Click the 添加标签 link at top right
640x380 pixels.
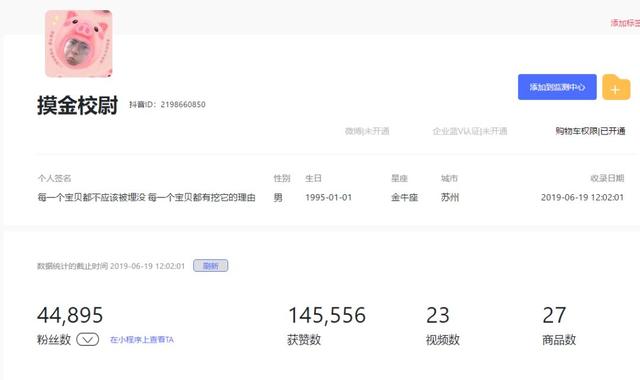click(625, 23)
